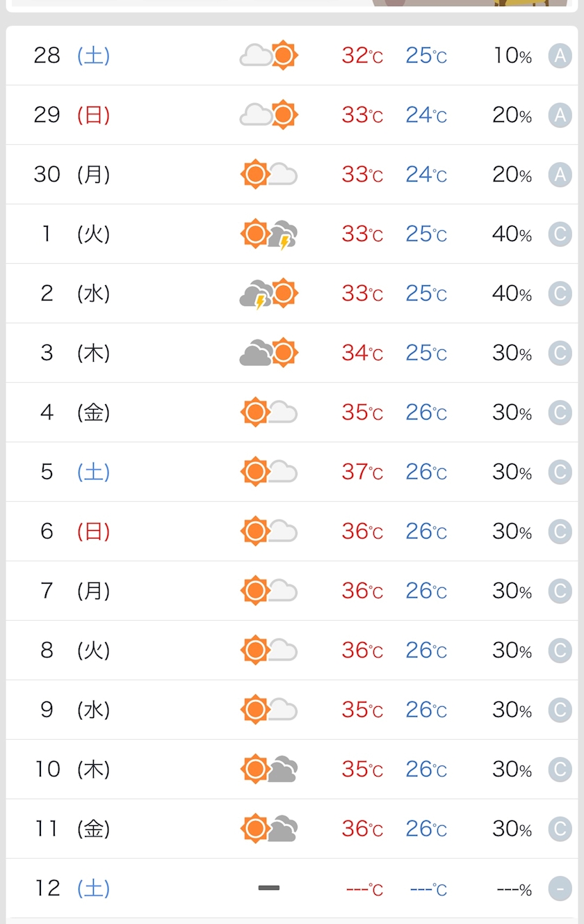Select the 29 (日) forecast row

[292, 115]
